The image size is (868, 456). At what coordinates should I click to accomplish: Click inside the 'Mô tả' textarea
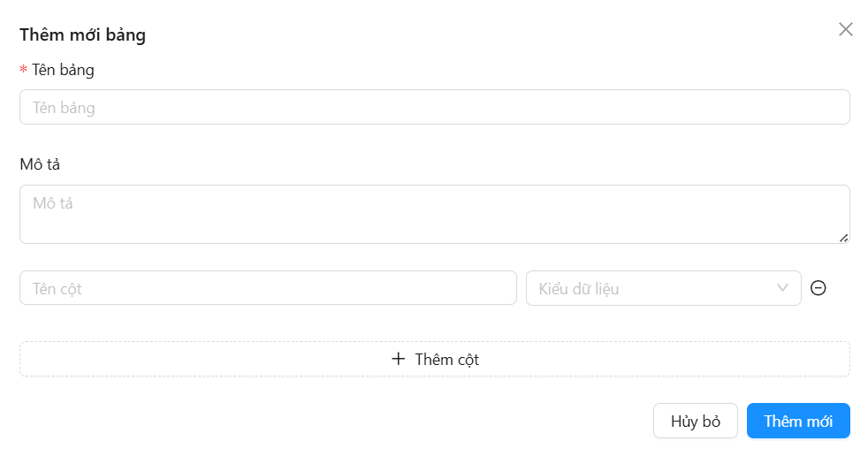[x=434, y=214]
